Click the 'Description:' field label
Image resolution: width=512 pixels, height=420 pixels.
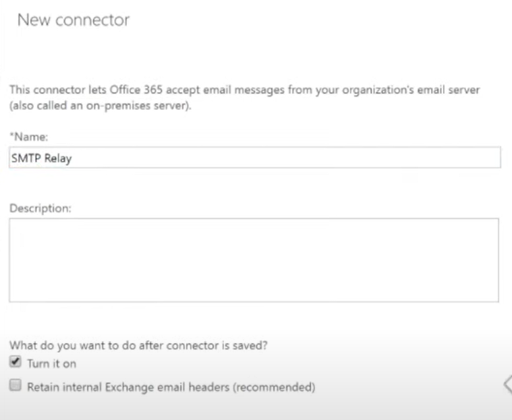click(x=40, y=208)
